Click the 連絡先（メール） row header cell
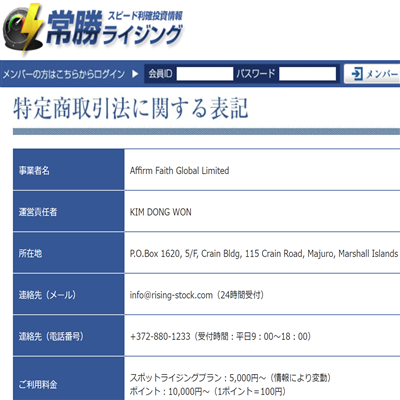Viewport: 400px width, 400px height. [x=69, y=294]
